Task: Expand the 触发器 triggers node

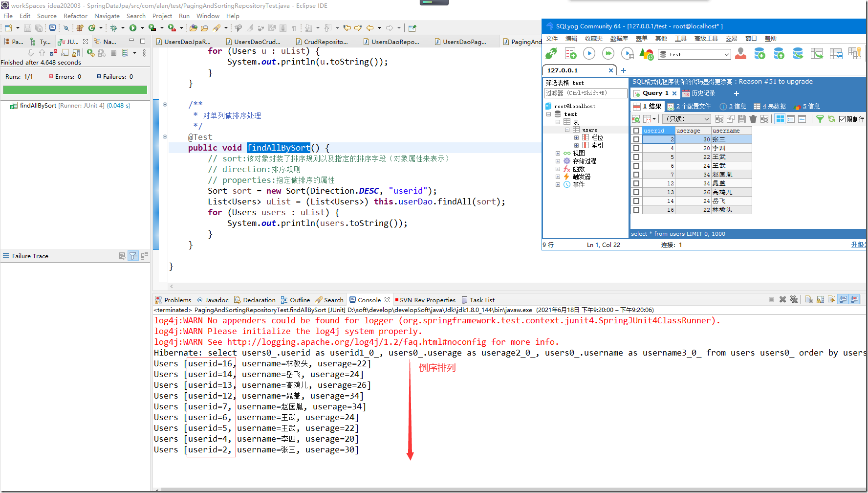Action: 558,177
